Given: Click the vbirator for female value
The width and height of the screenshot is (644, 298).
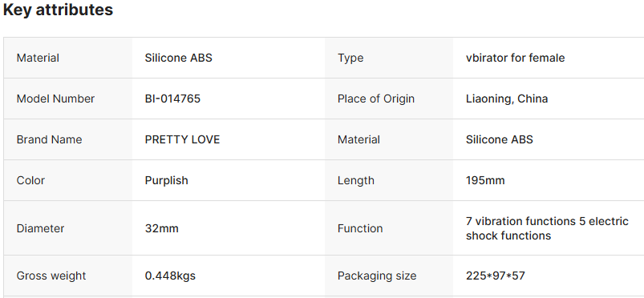Looking at the screenshot, I should [x=515, y=58].
